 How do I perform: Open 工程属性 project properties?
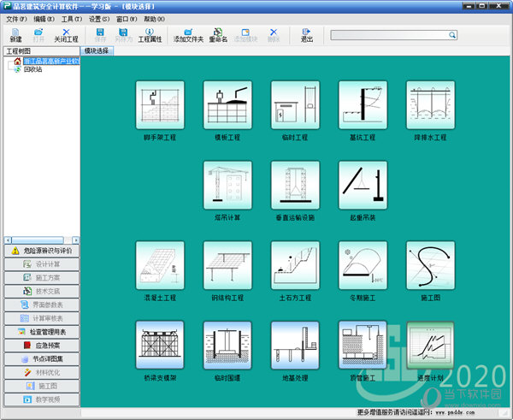pos(150,35)
